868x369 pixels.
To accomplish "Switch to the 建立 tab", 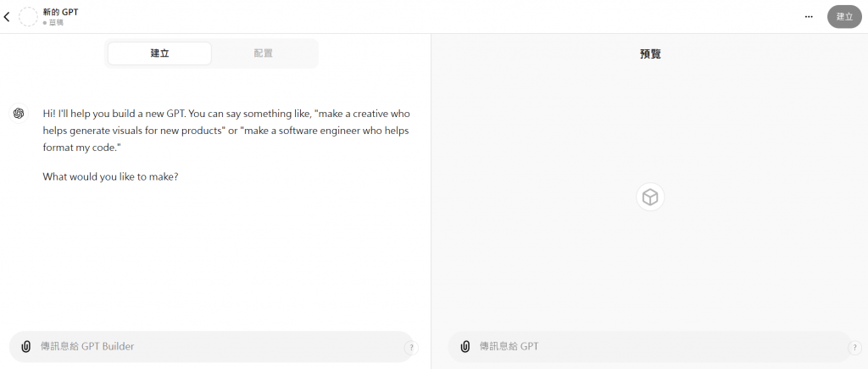I will (159, 53).
